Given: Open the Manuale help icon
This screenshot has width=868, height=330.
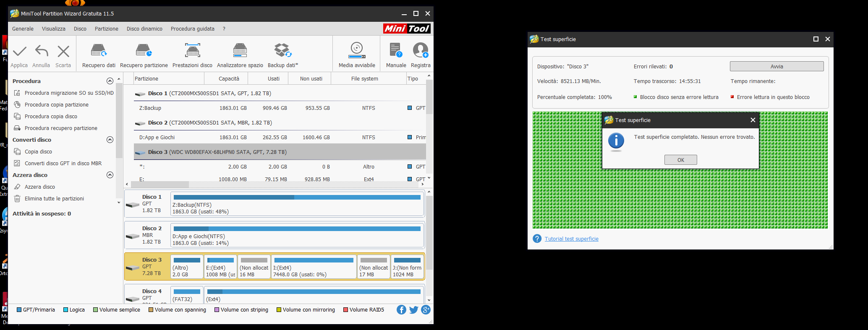Looking at the screenshot, I should point(396,50).
